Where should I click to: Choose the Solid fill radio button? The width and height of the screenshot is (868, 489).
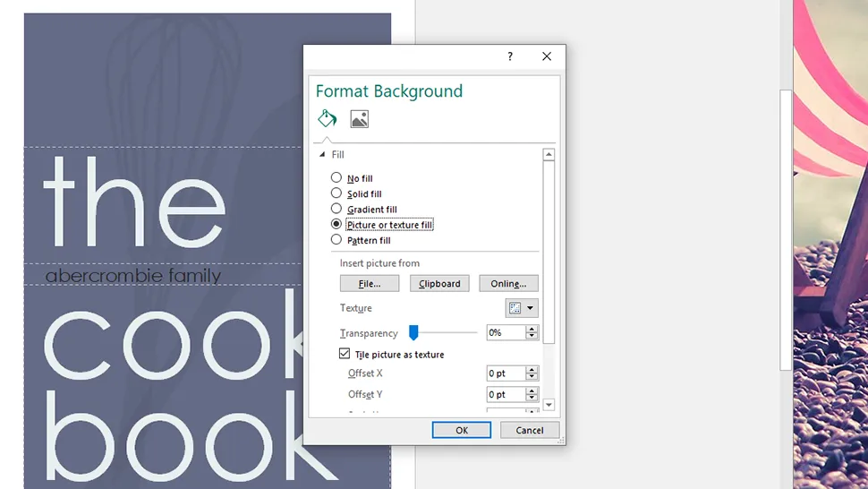[336, 193]
